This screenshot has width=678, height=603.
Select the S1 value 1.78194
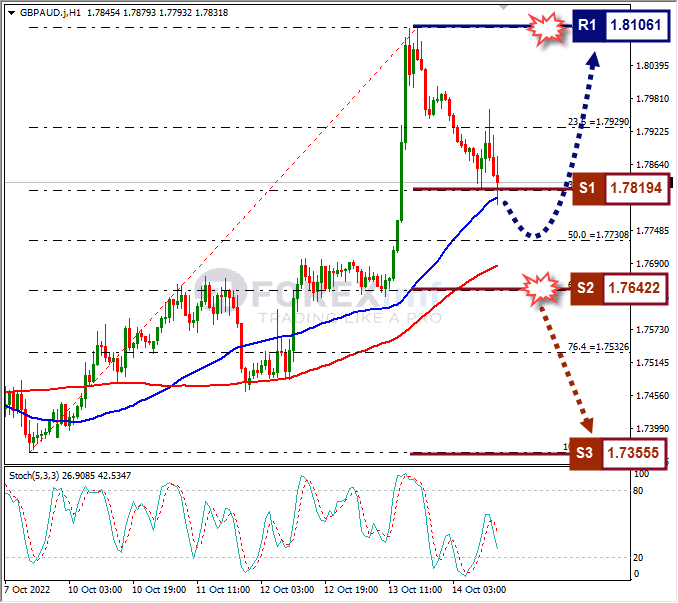636,188
